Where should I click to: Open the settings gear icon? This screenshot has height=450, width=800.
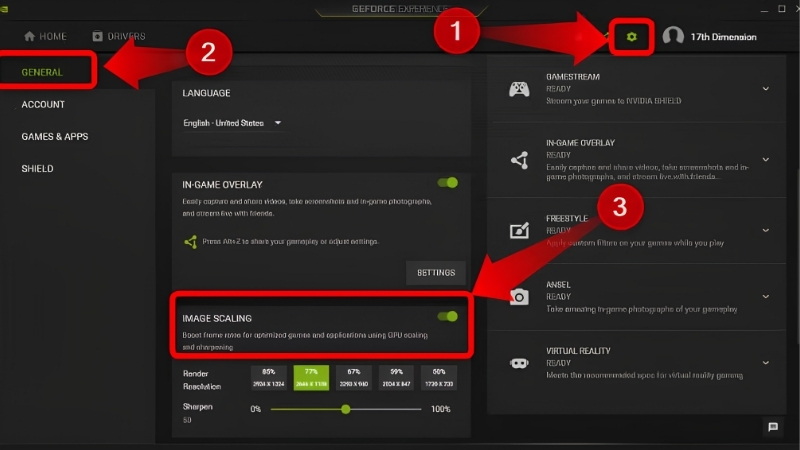(x=632, y=37)
